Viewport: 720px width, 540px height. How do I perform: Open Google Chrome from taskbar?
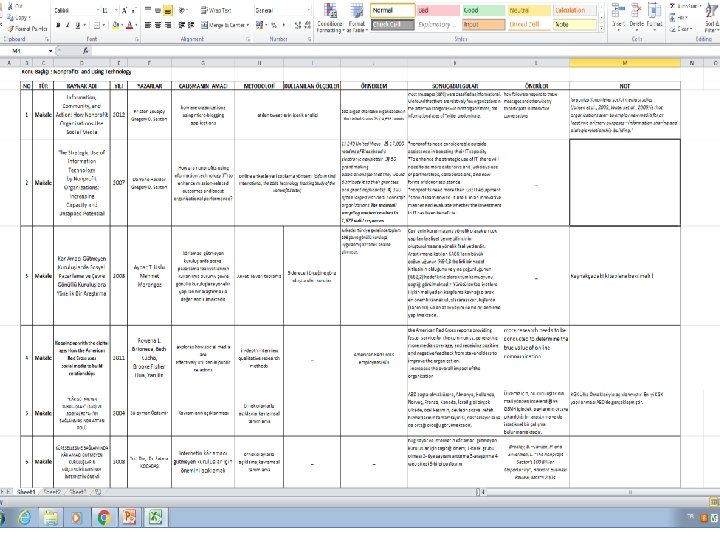pyautogui.click(x=103, y=518)
